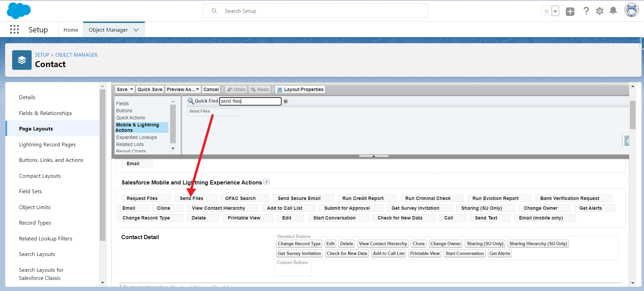This screenshot has width=644, height=291.
Task: Click the magnifier icon in Search Setup
Action: coord(214,11)
